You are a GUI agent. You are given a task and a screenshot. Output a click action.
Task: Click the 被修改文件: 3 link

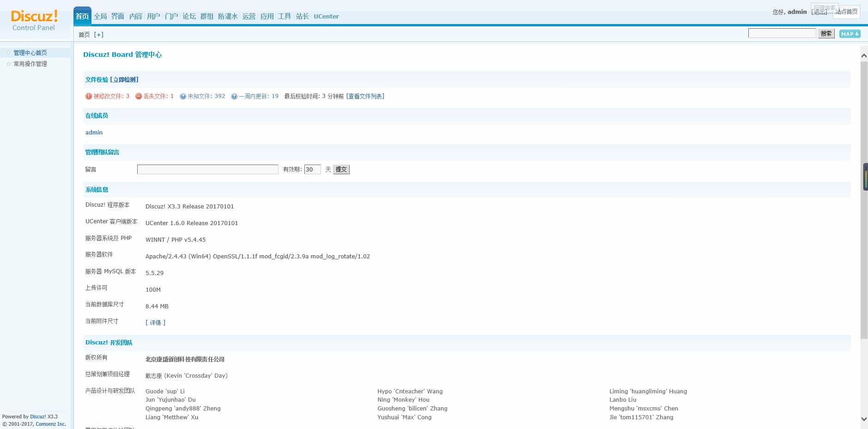click(111, 96)
